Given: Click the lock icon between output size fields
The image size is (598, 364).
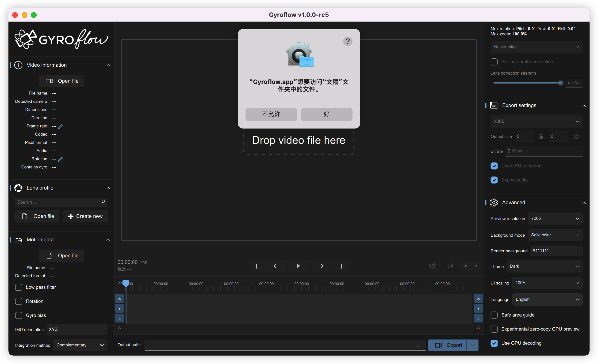Looking at the screenshot, I should pos(541,136).
